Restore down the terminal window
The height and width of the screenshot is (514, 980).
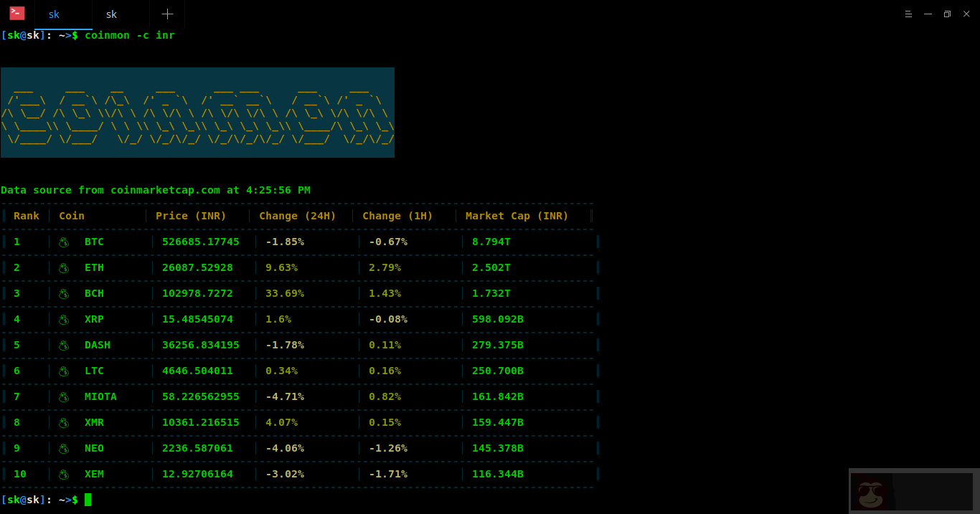[947, 14]
